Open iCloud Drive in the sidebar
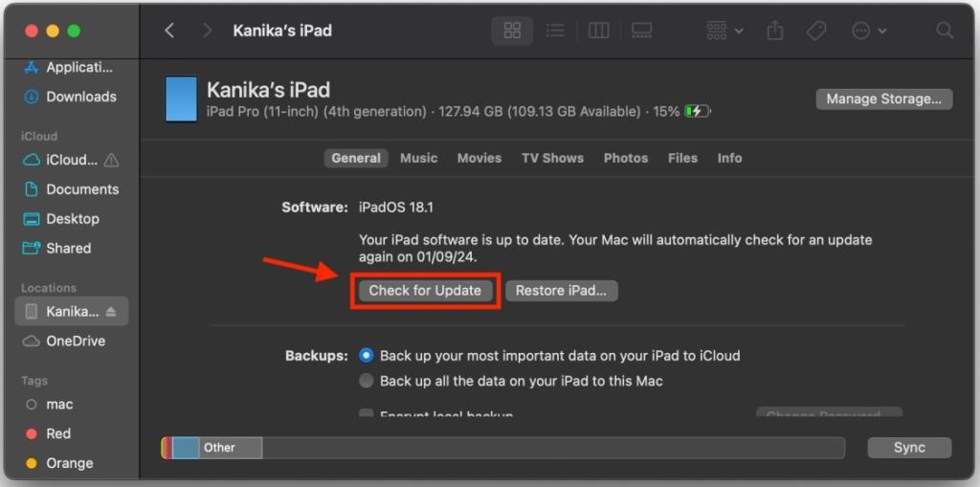The width and height of the screenshot is (980, 487). pos(60,160)
